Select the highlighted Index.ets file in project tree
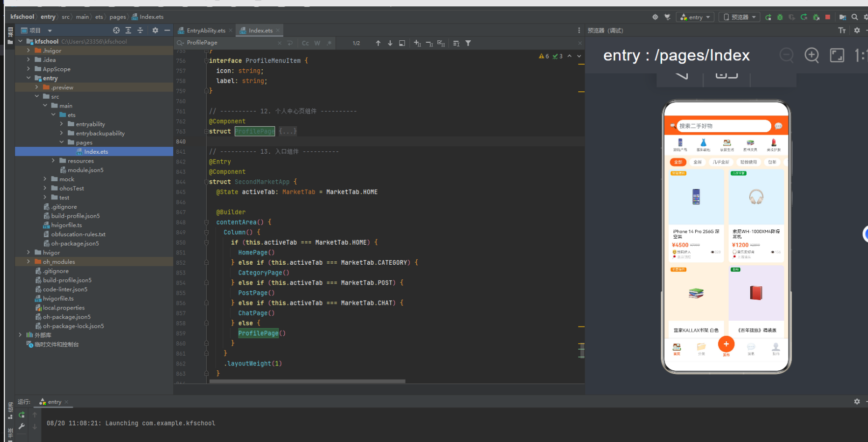Screen dimensions: 868x442 click(94, 152)
